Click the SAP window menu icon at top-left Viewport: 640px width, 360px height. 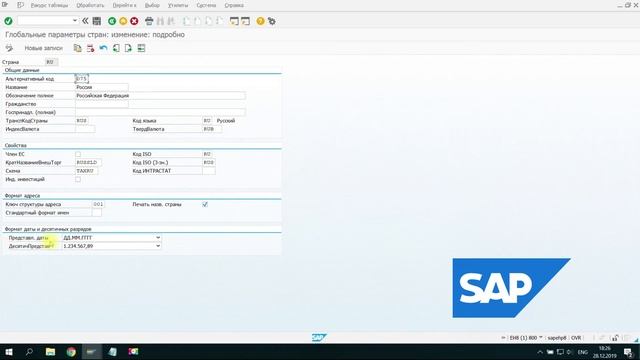[x=5, y=5]
